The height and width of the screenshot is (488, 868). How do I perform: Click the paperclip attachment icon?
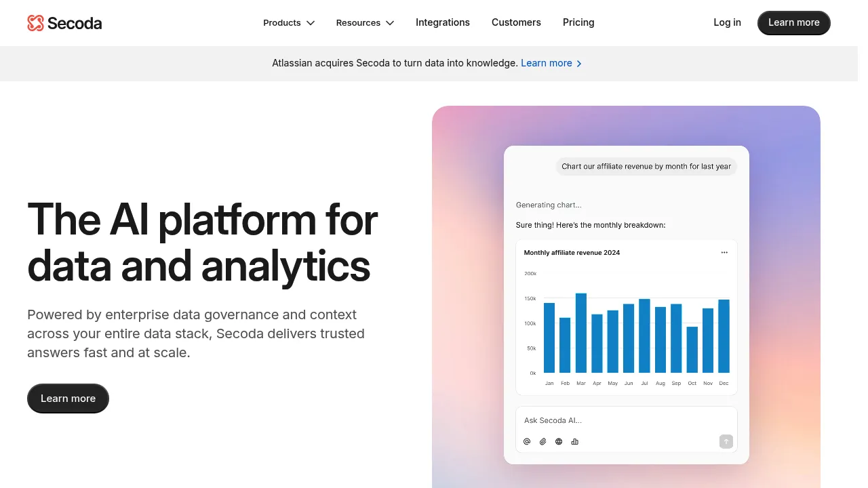(x=542, y=442)
